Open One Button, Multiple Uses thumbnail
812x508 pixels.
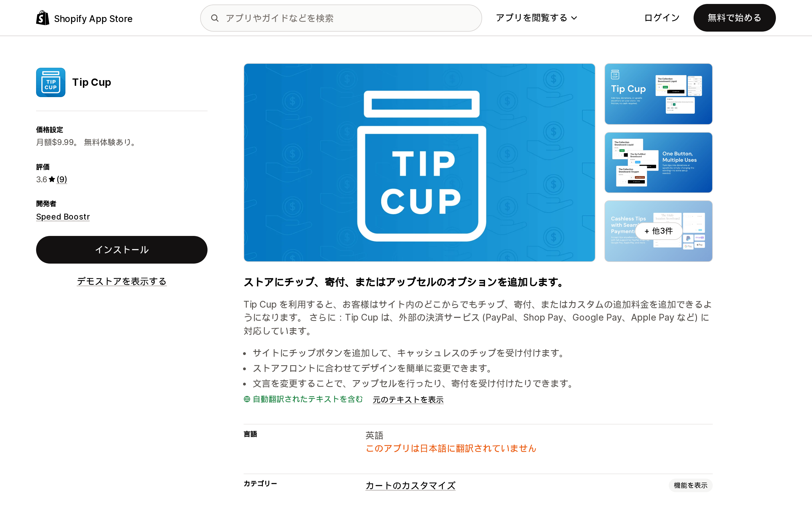click(658, 163)
